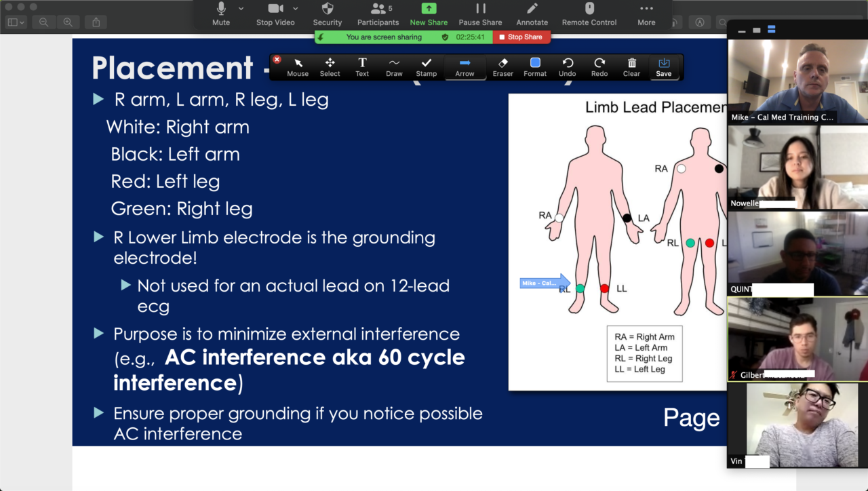868x491 pixels.
Task: Click the New Share button
Action: tap(429, 14)
